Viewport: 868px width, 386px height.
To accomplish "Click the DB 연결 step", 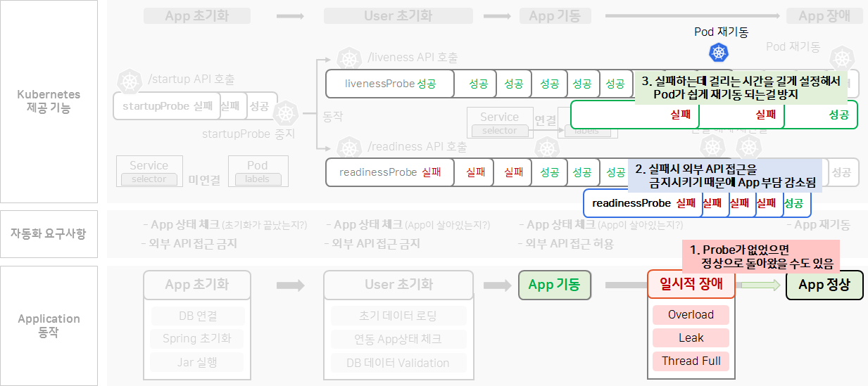I will [x=197, y=316].
